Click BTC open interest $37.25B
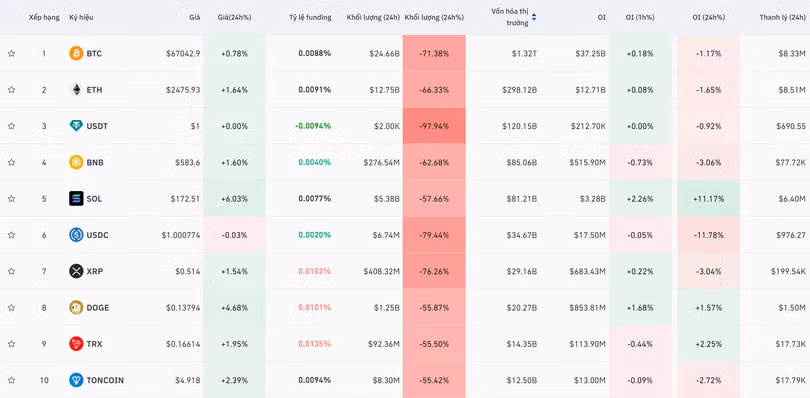 point(590,53)
